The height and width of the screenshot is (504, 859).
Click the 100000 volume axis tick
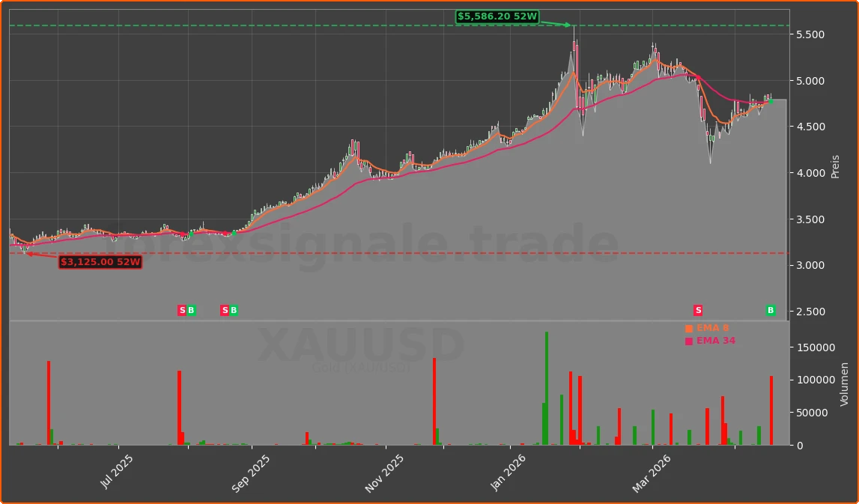(815, 380)
